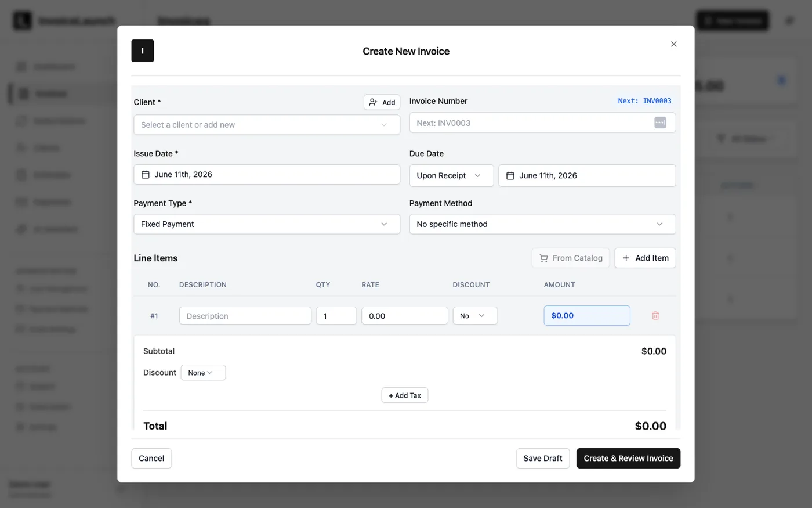This screenshot has height=508, width=812.
Task: Click the DESCRIPTION column header
Action: (x=203, y=285)
